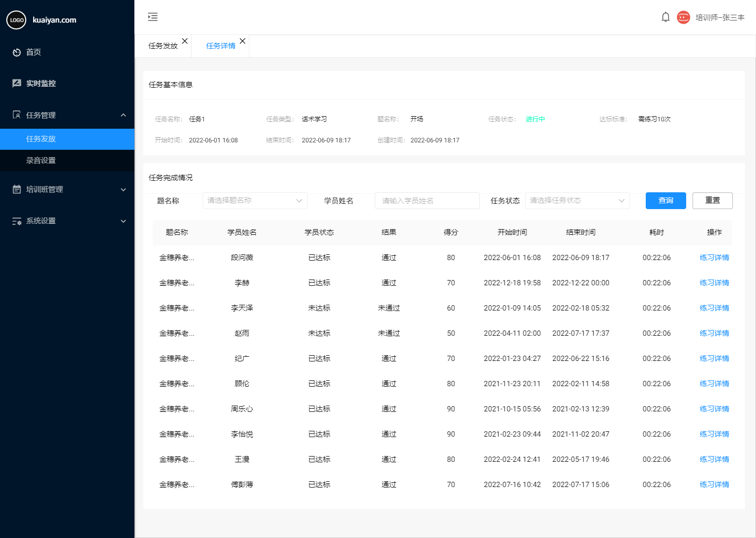This screenshot has width=756, height=538.
Task: Click student name 段问薇
Action: [242, 257]
